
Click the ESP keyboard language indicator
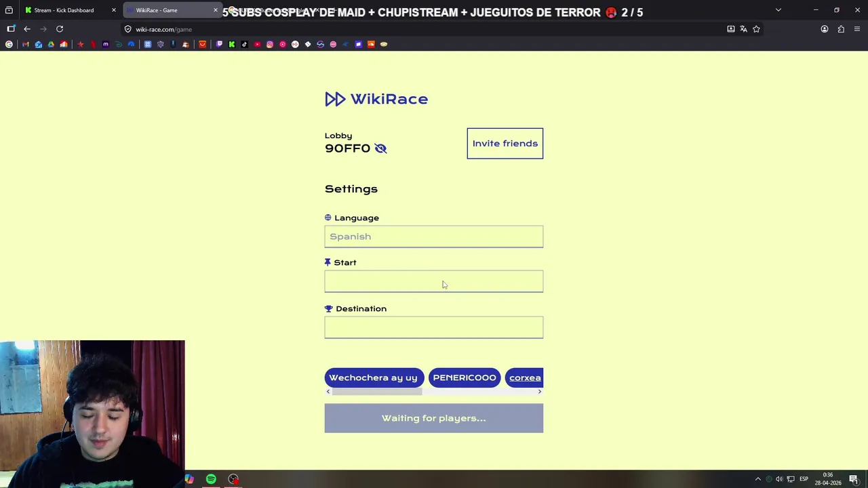coord(804,479)
